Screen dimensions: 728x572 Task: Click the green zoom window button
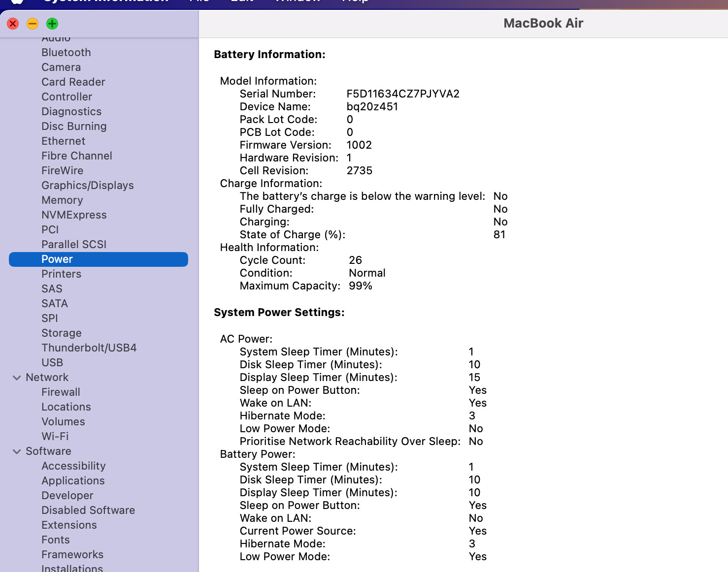(x=52, y=24)
